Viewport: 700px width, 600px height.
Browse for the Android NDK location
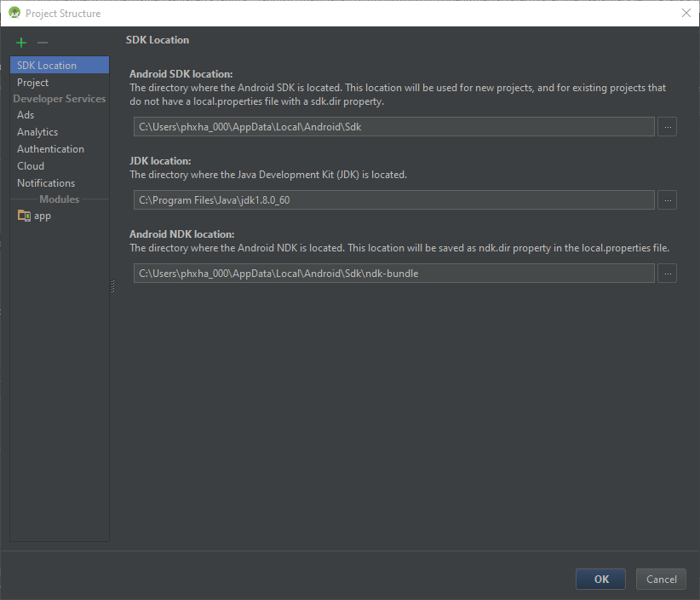coord(668,274)
